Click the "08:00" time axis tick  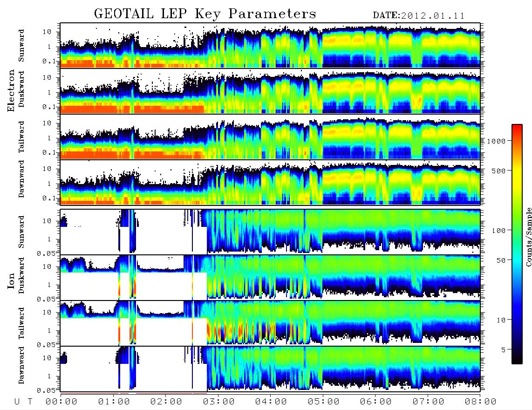480,402
